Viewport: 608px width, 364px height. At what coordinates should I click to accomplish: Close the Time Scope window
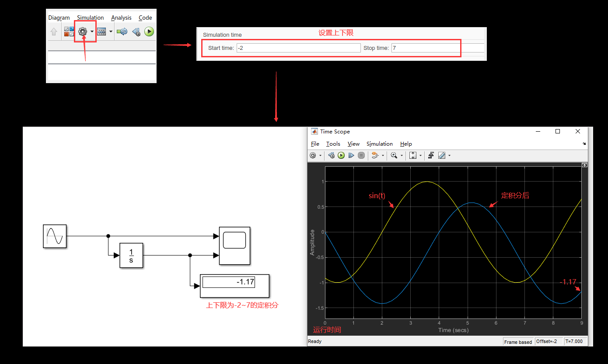578,131
